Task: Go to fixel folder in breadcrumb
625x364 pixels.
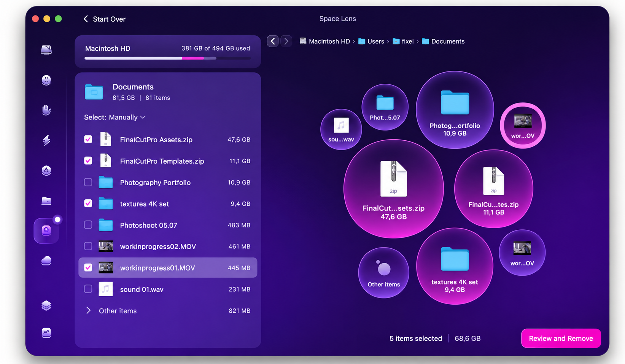Action: [x=403, y=41]
